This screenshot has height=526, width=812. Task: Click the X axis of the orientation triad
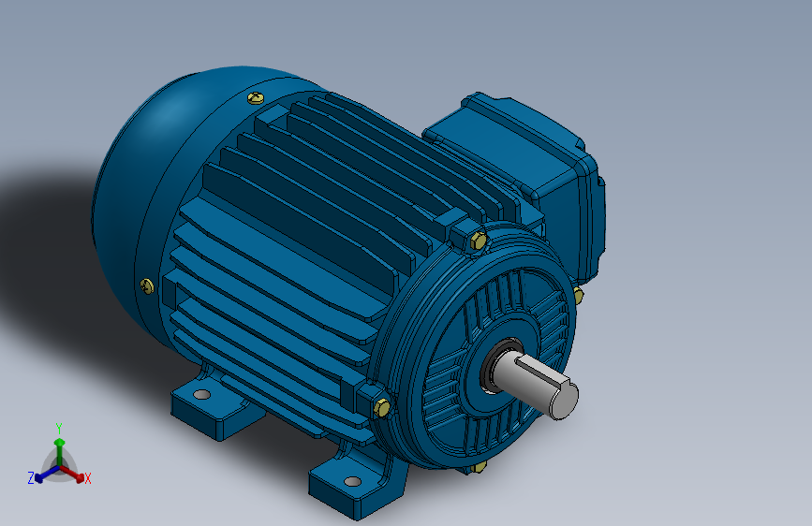[72, 474]
